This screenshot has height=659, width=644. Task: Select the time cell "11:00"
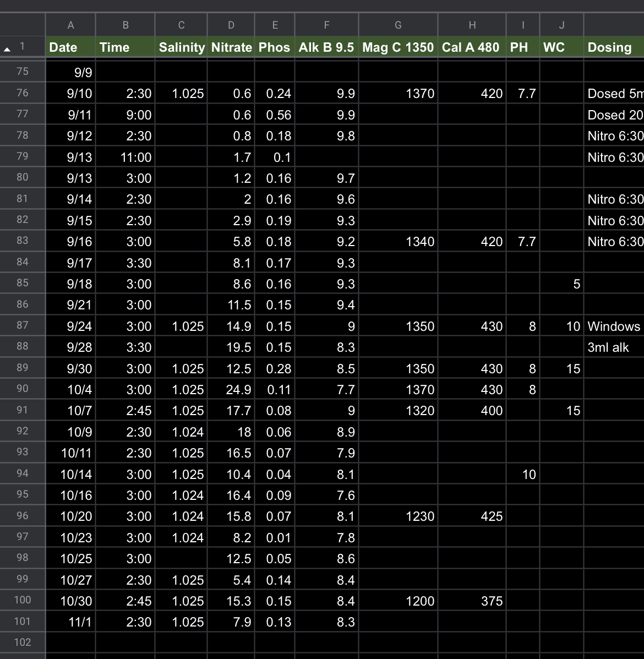[125, 157]
